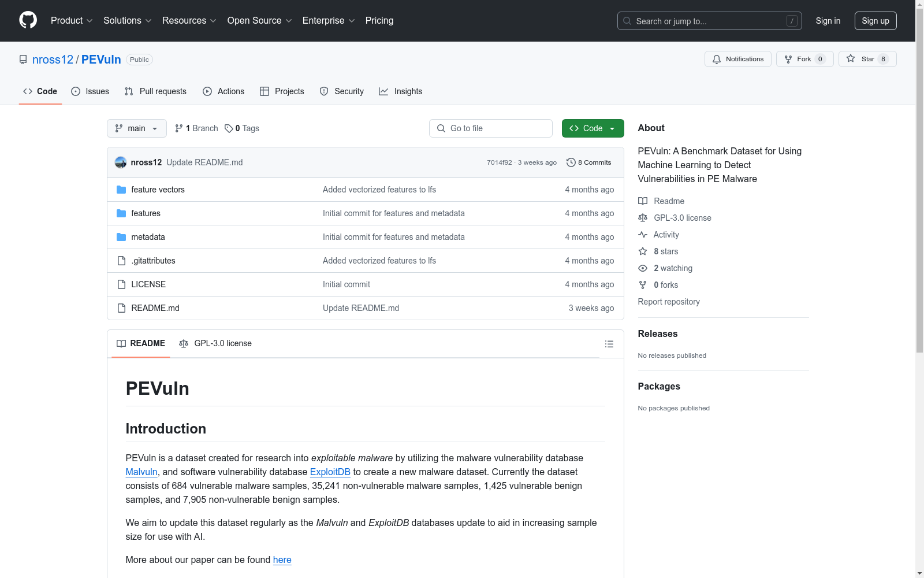Open the ExploitDB link in README

coord(330,472)
